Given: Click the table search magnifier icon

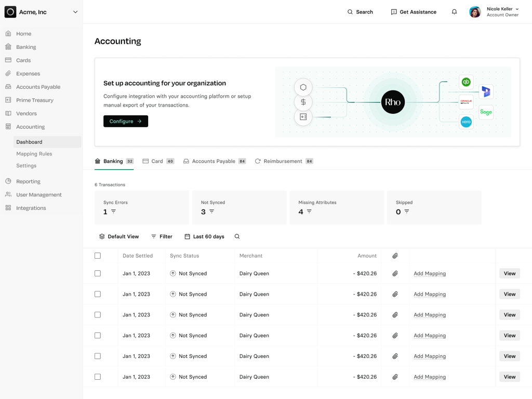Looking at the screenshot, I should click(x=237, y=236).
